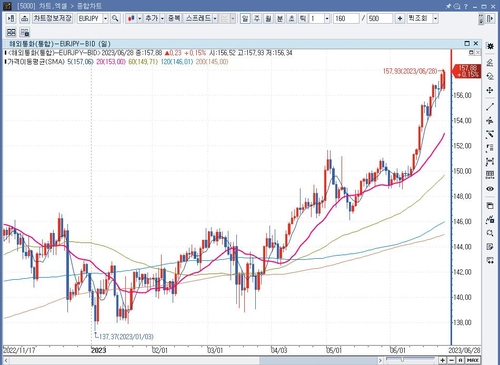Select the daily (일) period toggle

coord(245,18)
